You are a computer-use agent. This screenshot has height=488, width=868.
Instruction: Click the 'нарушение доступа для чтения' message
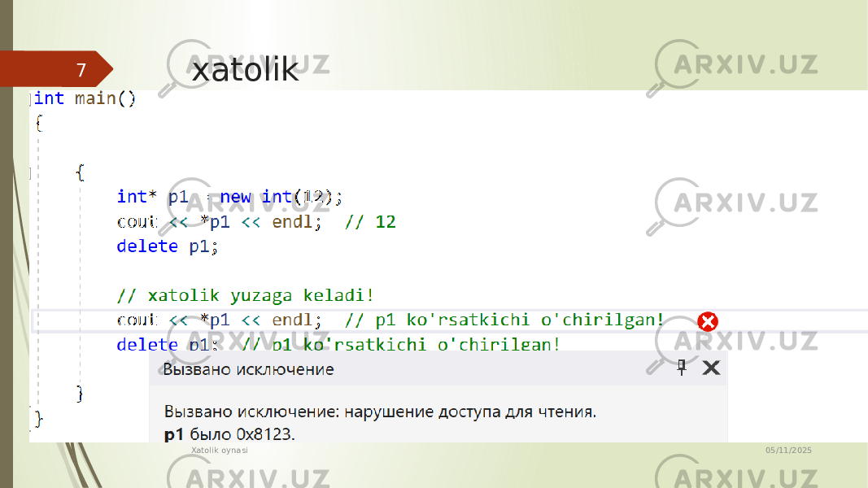(470, 412)
